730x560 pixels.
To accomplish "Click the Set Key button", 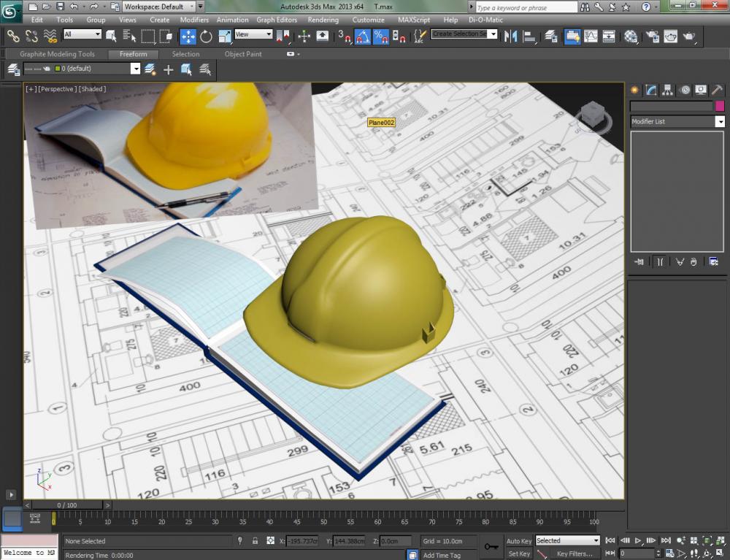I will 519,554.
